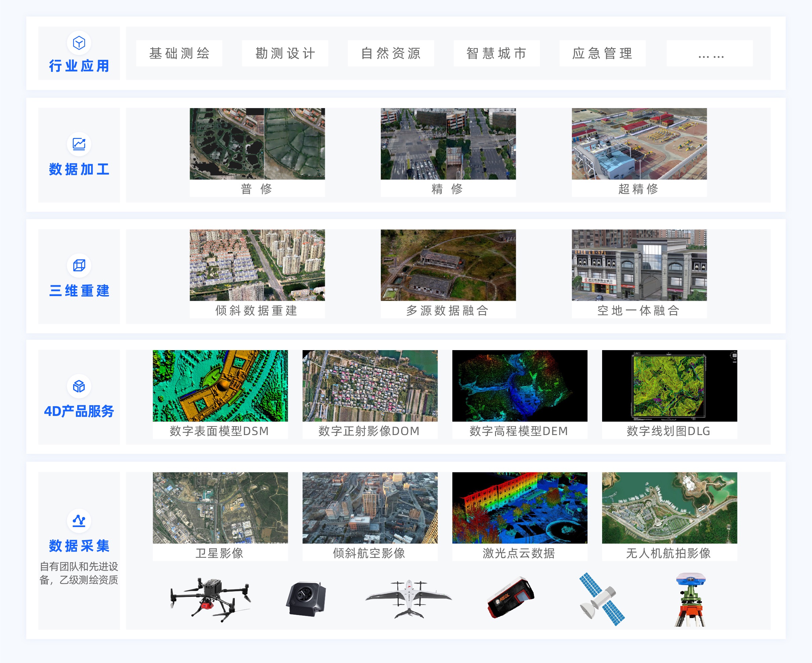Click the GNSS tripod surveying instrument
This screenshot has height=663, width=812.
(x=690, y=600)
